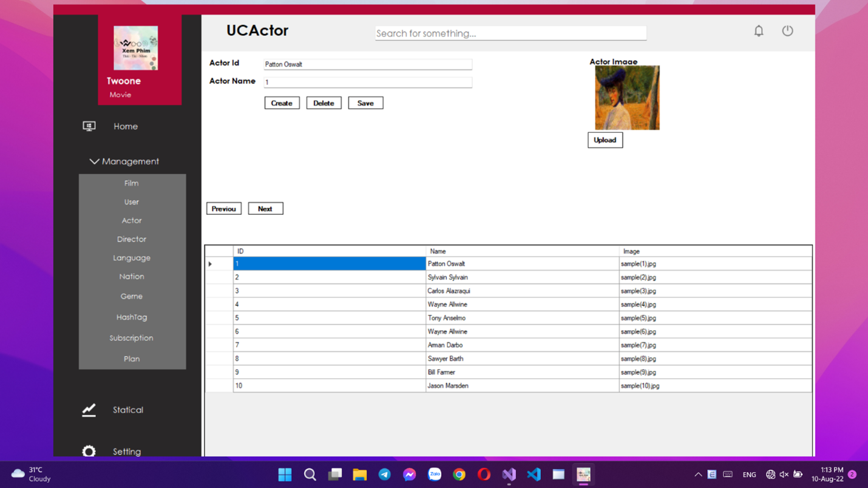Show hidden system tray icons
This screenshot has width=868, height=488.
tap(698, 475)
